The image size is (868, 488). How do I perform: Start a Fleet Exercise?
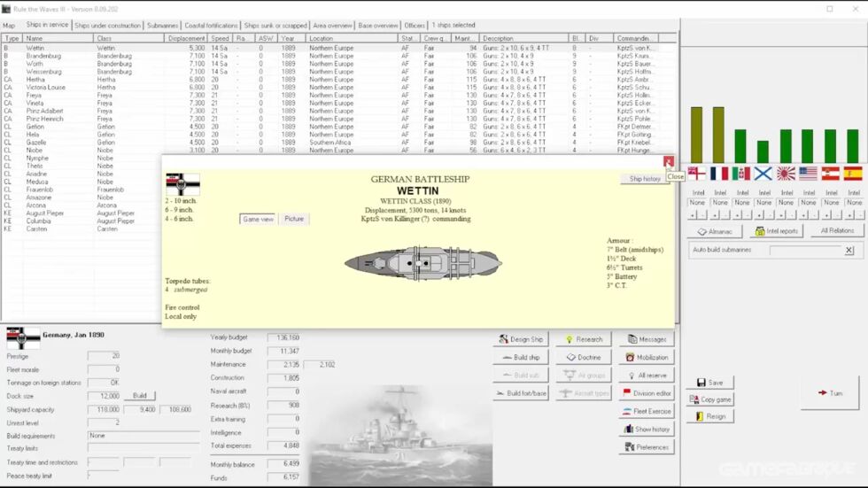point(647,411)
